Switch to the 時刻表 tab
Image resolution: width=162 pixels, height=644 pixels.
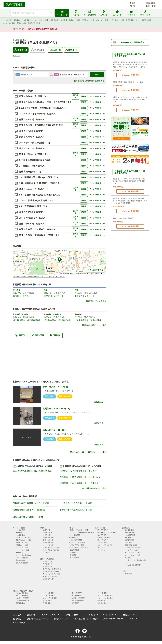tap(76, 13)
